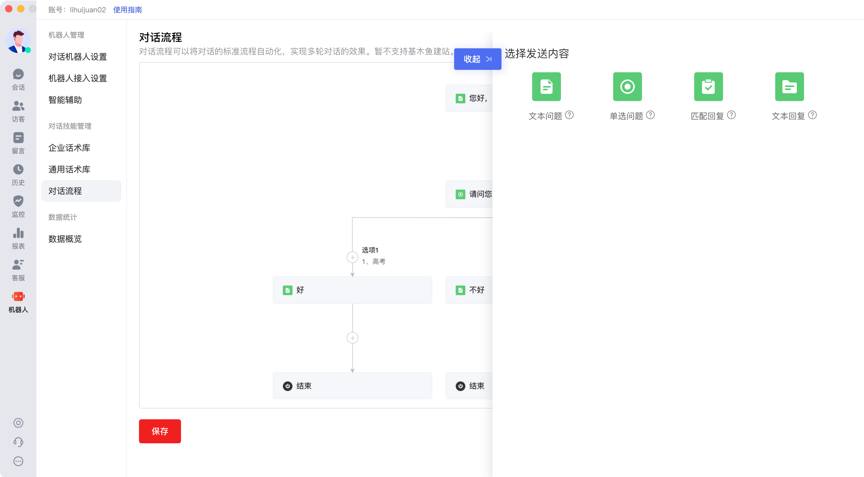Click help icon next to 文本回复
The width and height of the screenshot is (864, 477).
coord(812,115)
